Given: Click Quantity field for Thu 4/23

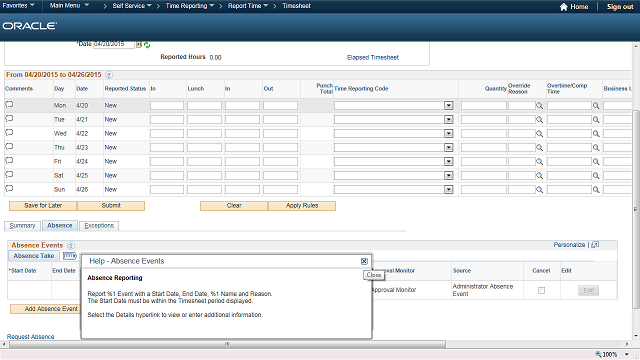Looking at the screenshot, I should [484, 147].
